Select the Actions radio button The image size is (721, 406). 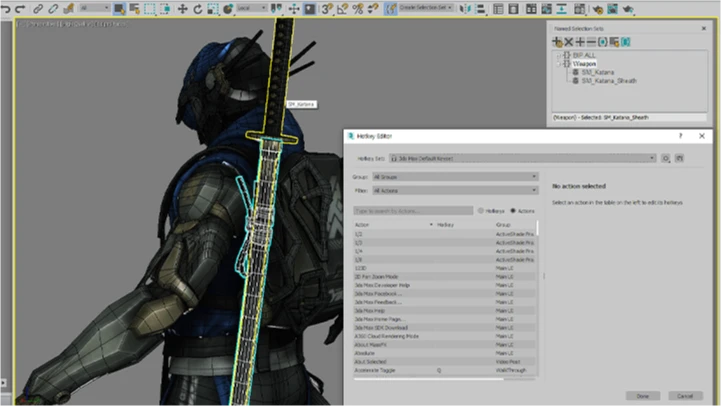[513, 211]
